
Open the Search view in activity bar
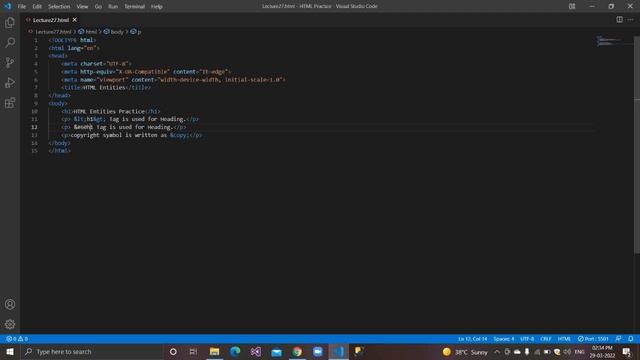(x=10, y=42)
